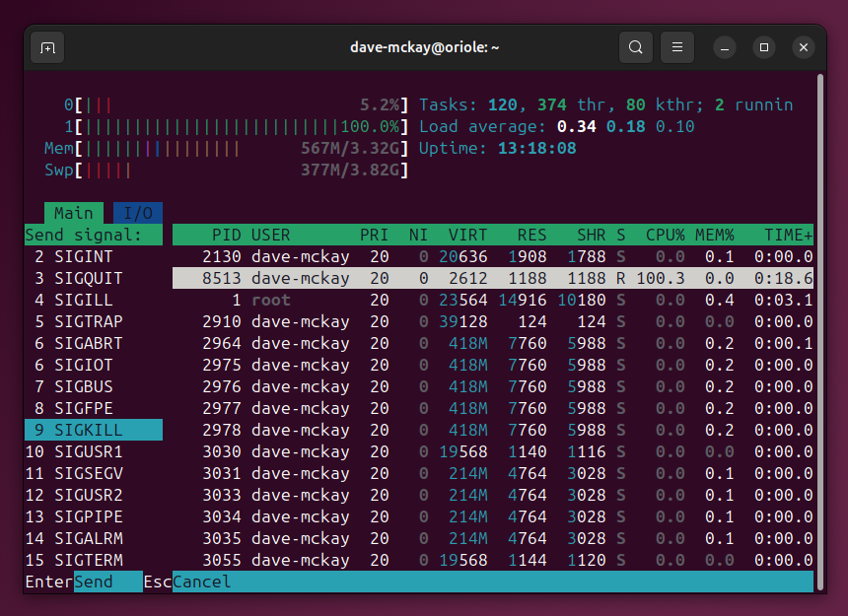Image resolution: width=848 pixels, height=616 pixels.
Task: Choose the highlighted 9 SIGKILL signal
Action: tap(94, 430)
